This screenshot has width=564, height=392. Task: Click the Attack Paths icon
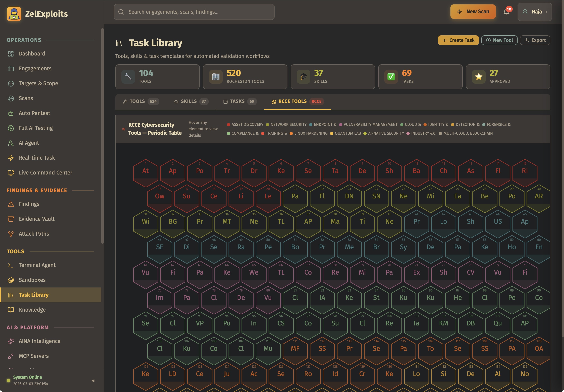click(11, 234)
